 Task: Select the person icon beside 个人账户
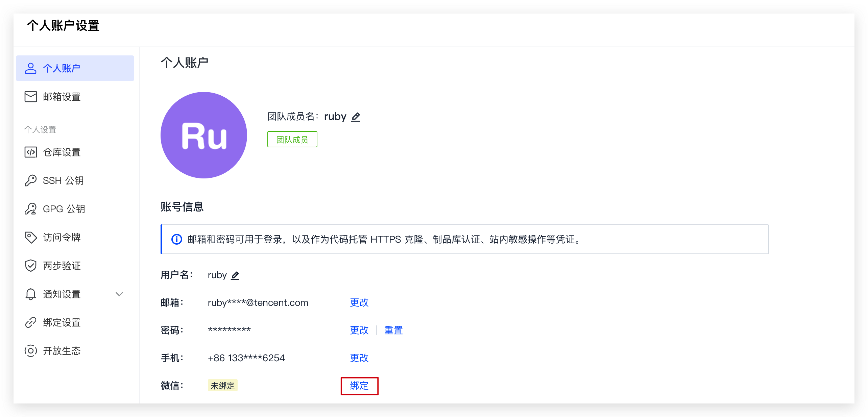pyautogui.click(x=31, y=68)
